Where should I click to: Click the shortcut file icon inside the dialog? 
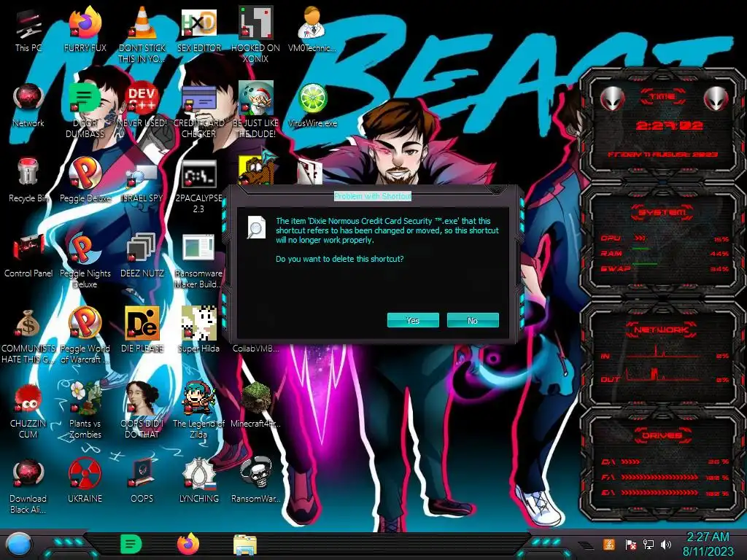[x=256, y=227]
